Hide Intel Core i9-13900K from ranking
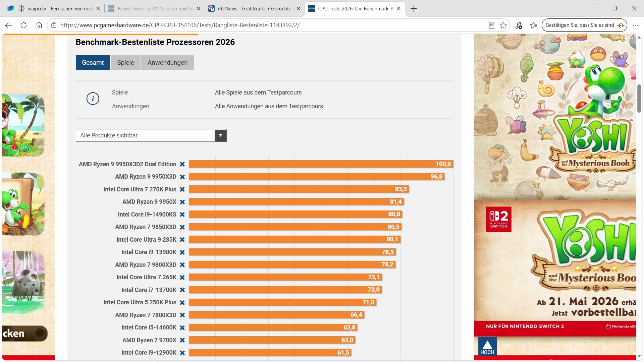 click(x=182, y=252)
